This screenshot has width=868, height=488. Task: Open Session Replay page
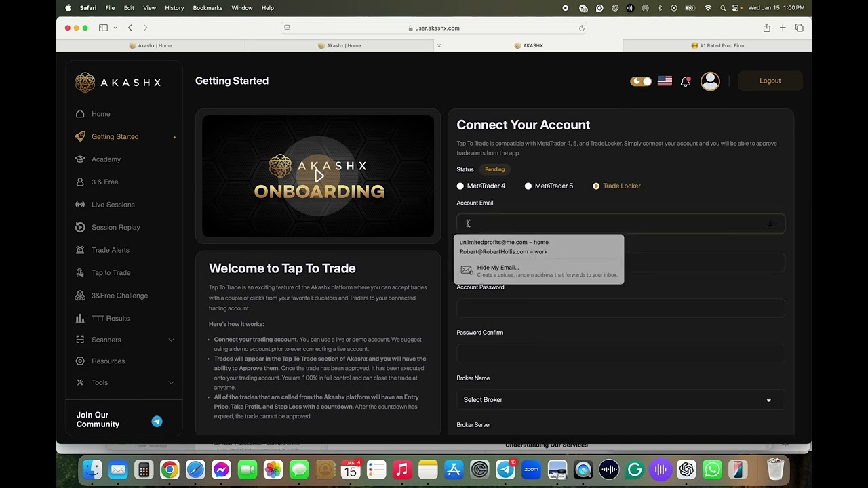(x=115, y=227)
